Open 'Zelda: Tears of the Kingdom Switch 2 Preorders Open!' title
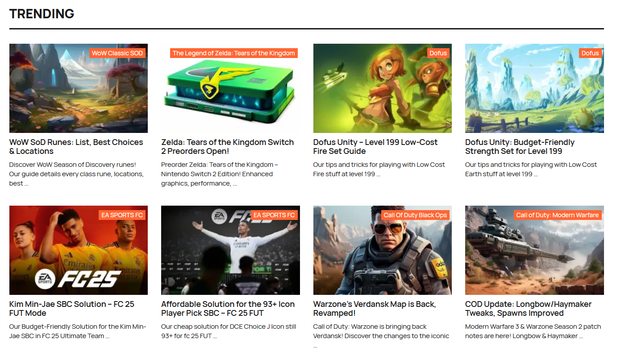 point(228,147)
